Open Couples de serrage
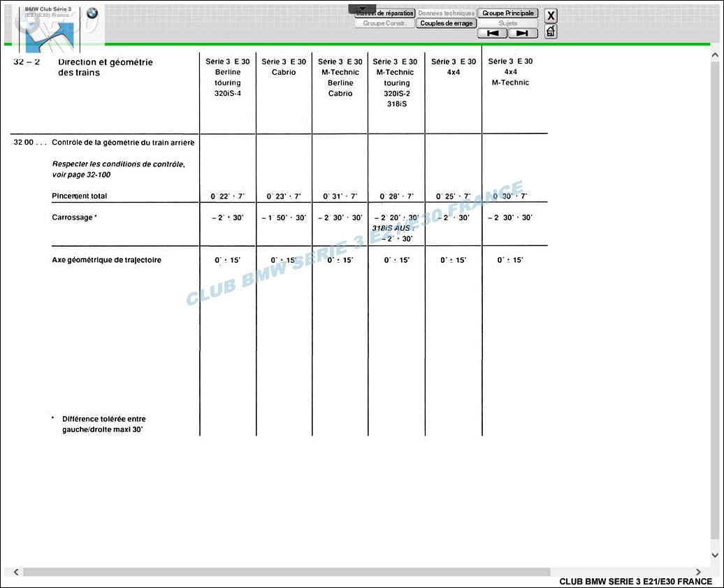 (x=446, y=23)
